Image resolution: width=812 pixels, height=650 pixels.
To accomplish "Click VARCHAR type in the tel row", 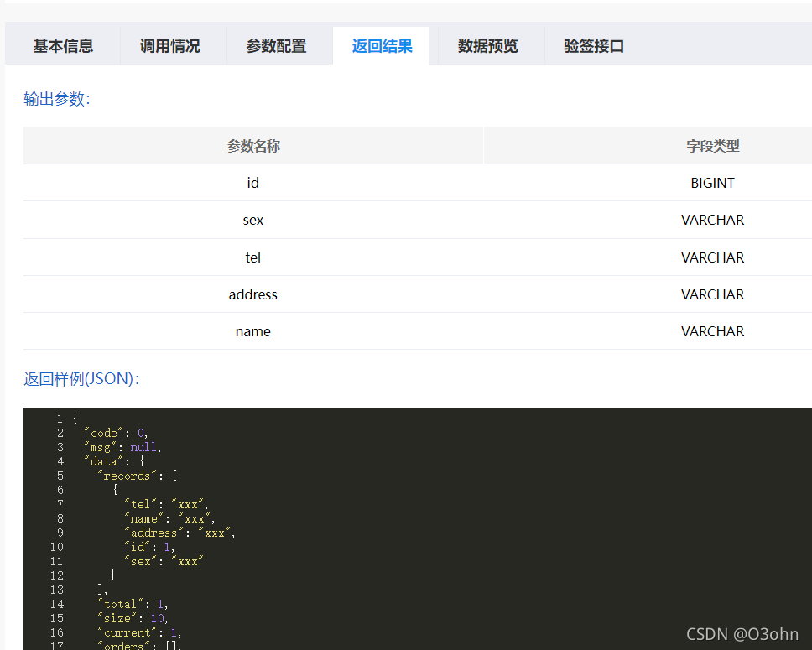I will 712,257.
